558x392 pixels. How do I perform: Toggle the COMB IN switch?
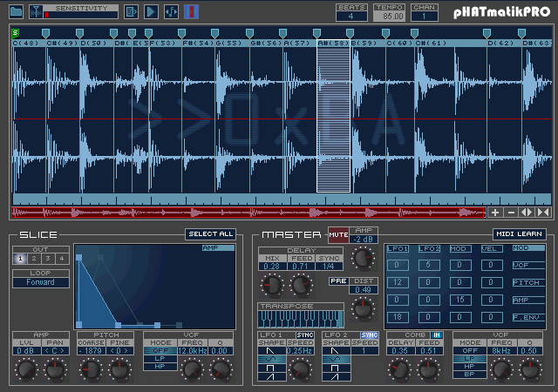(437, 335)
